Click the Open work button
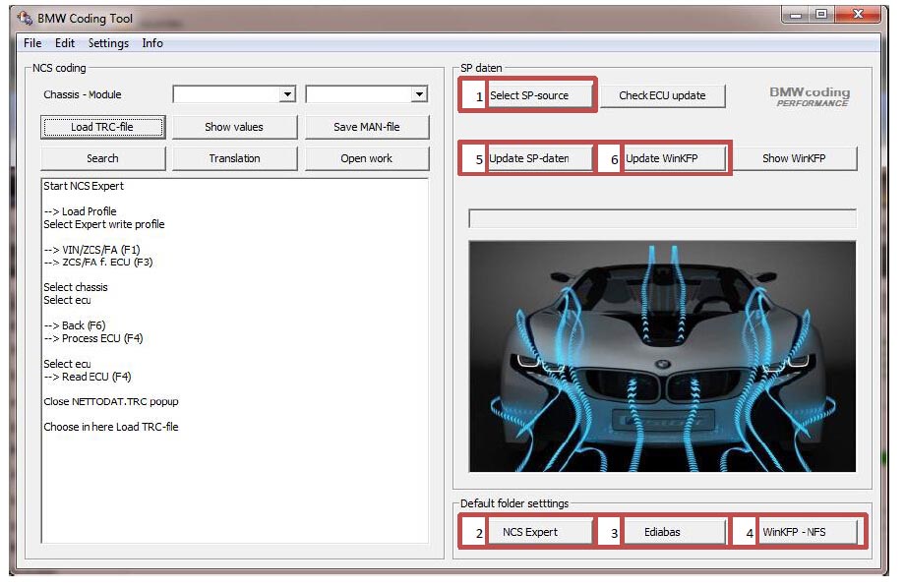 pyautogui.click(x=367, y=158)
